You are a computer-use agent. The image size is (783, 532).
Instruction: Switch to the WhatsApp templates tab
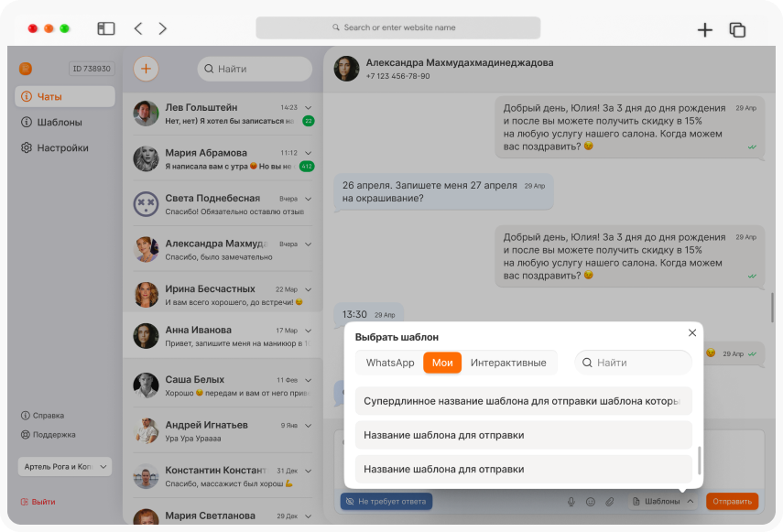[390, 363]
